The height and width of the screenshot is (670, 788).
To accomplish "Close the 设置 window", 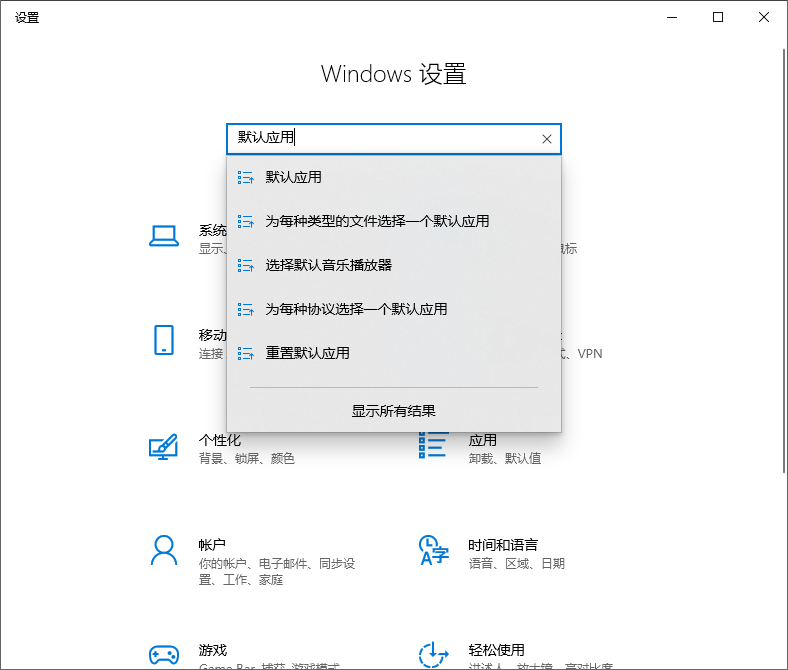I will click(x=764, y=17).
